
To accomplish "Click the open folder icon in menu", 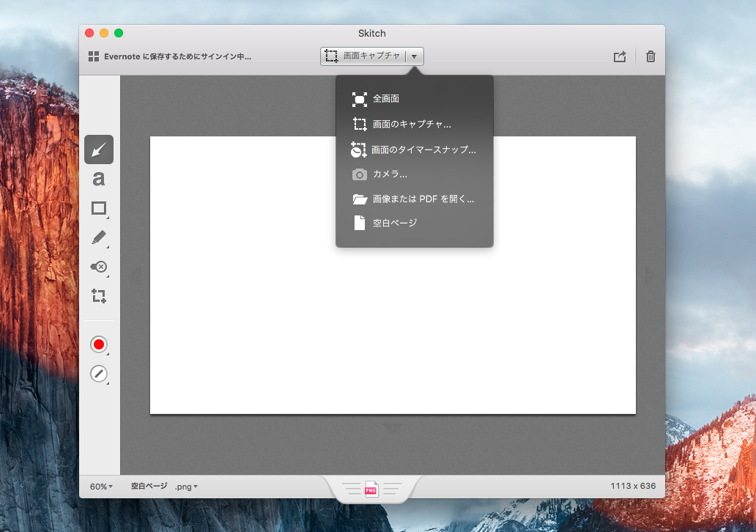I will (360, 199).
